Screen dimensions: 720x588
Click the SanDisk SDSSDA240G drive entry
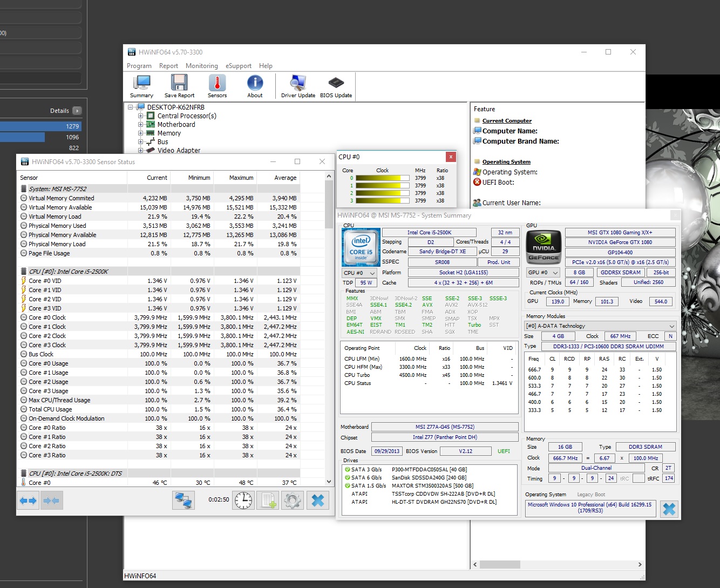pyautogui.click(x=429, y=478)
